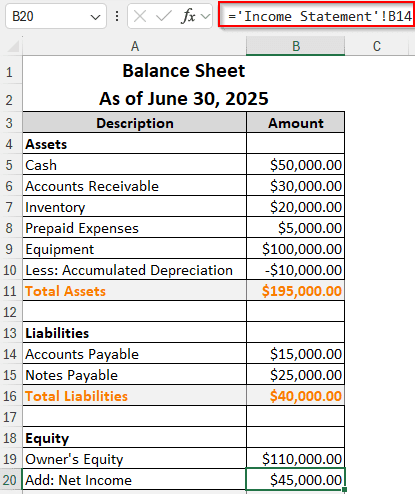The width and height of the screenshot is (415, 494).
Task: Select the Balance Sheet title cell
Action: point(184,71)
